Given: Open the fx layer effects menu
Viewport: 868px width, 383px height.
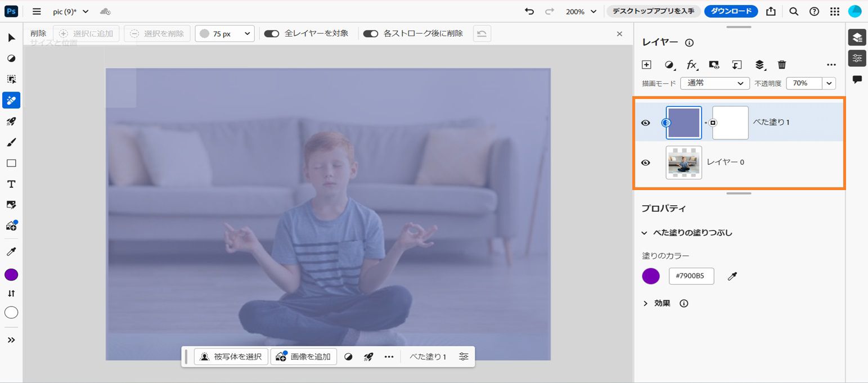Looking at the screenshot, I should pyautogui.click(x=691, y=64).
